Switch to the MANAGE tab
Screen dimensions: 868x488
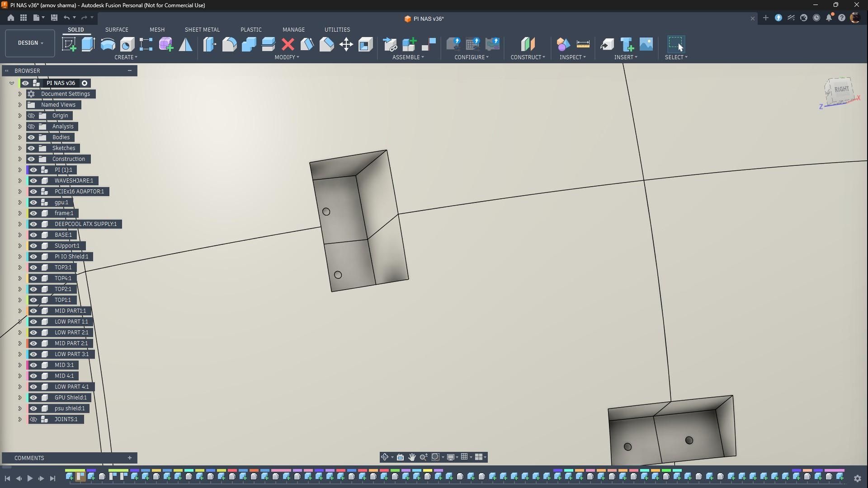tap(293, 30)
